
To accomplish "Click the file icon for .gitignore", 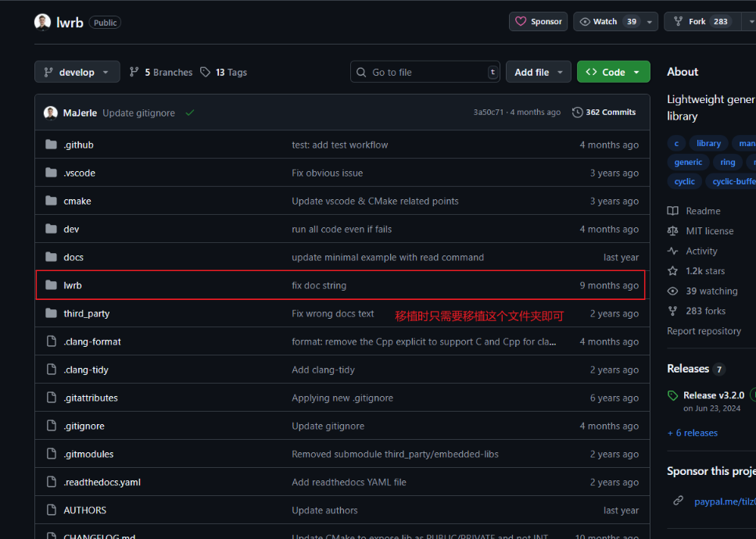I will (51, 426).
